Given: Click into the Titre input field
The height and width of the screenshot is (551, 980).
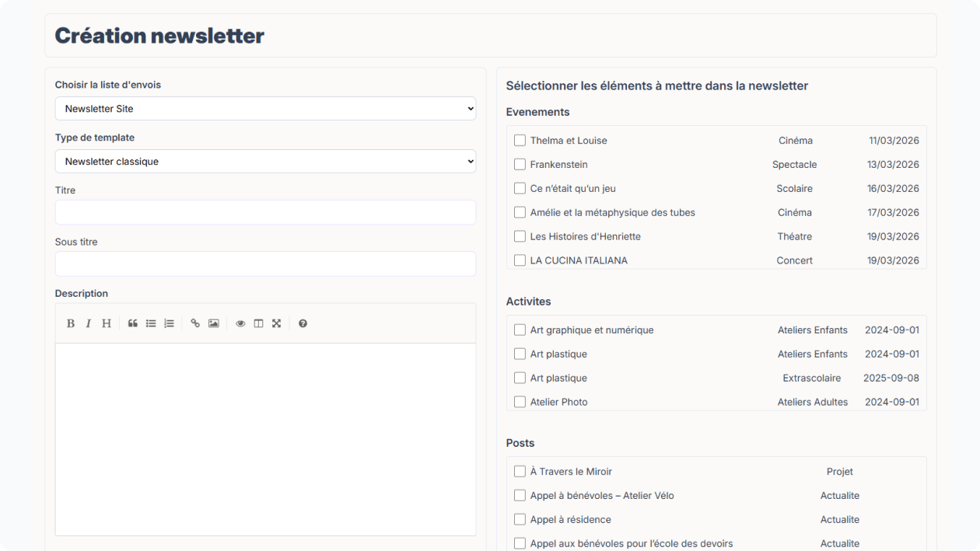Looking at the screenshot, I should tap(265, 212).
